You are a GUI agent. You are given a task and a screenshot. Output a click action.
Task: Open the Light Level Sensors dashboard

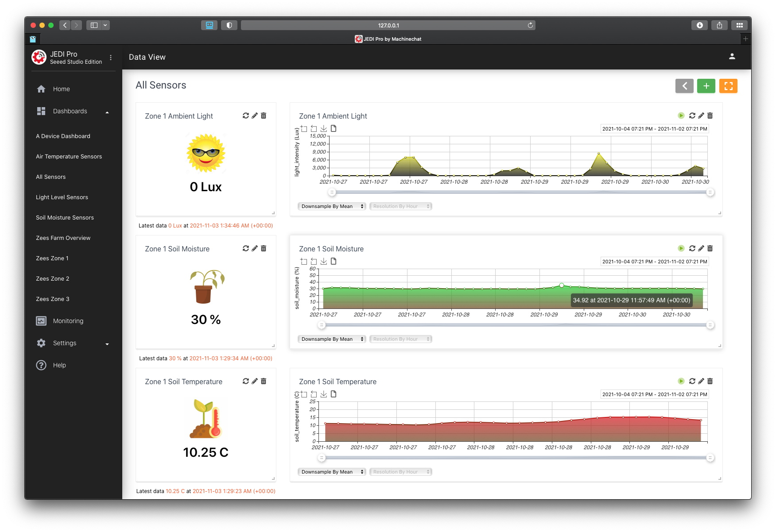point(62,197)
